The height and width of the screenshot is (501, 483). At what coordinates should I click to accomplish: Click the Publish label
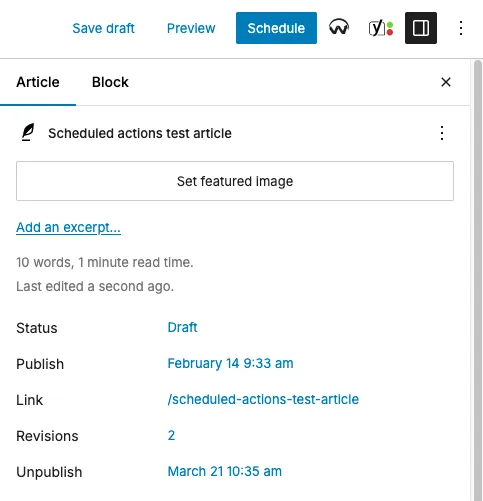coord(40,364)
